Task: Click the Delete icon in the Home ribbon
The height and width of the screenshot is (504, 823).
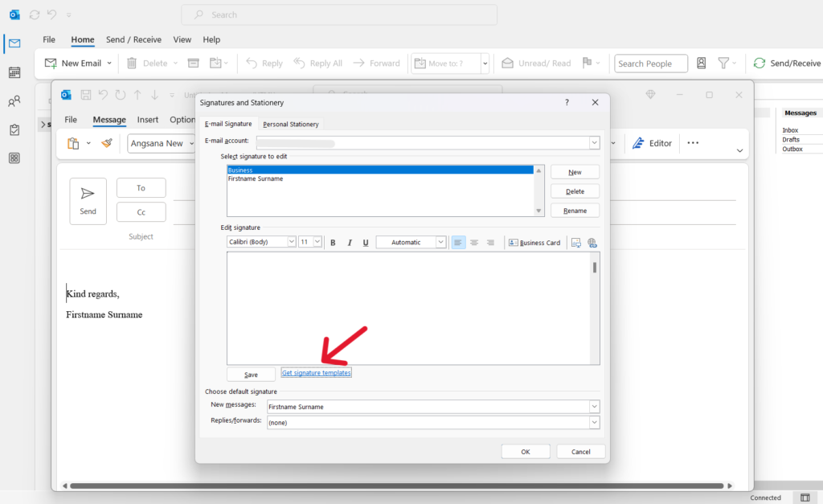Action: coord(130,63)
